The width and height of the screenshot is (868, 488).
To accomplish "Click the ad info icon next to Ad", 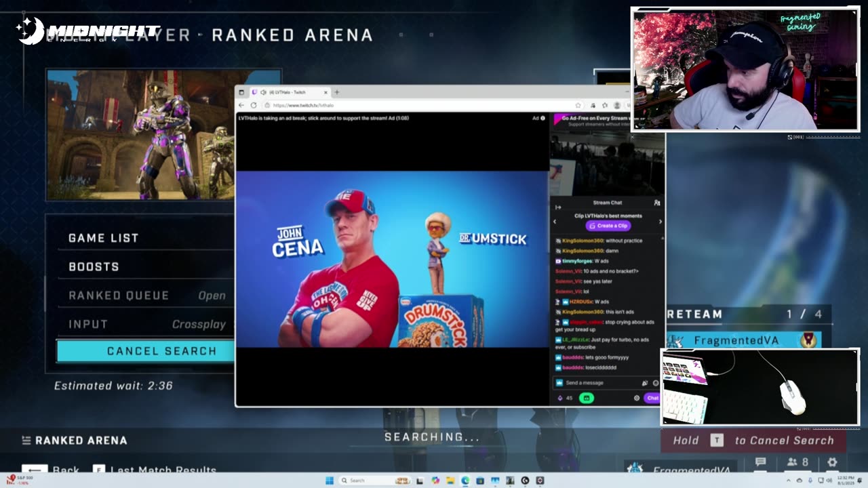I will click(x=542, y=118).
